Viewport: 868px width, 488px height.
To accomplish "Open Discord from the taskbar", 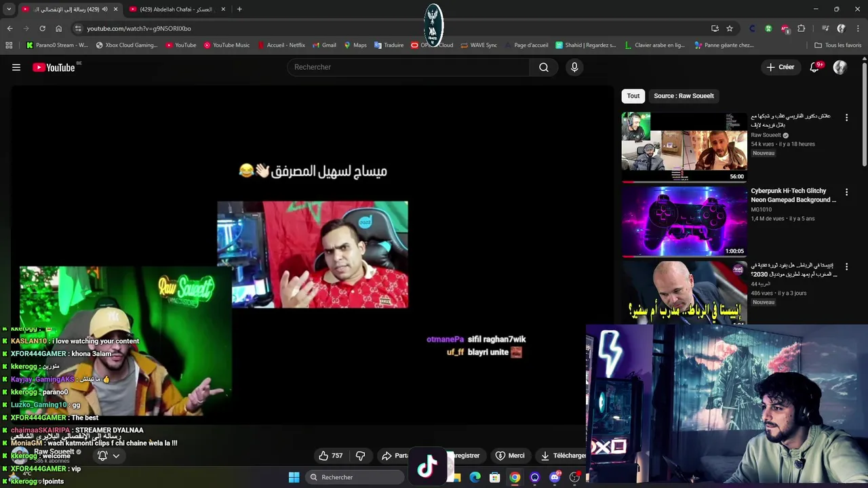I will coord(554,477).
